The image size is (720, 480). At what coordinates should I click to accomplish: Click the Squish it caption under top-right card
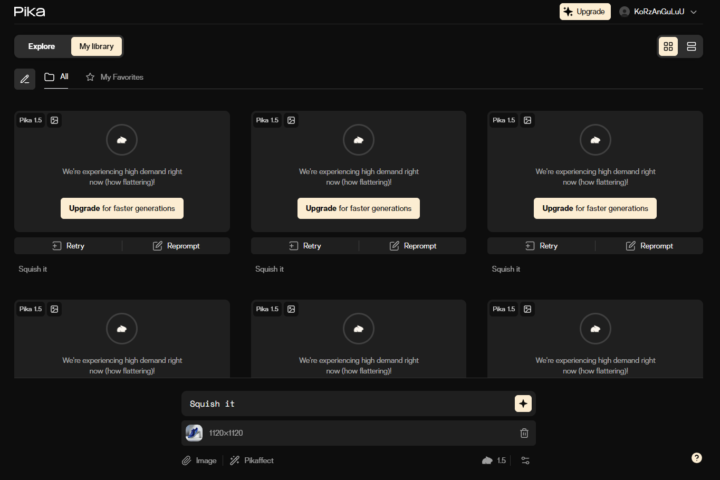click(506, 269)
